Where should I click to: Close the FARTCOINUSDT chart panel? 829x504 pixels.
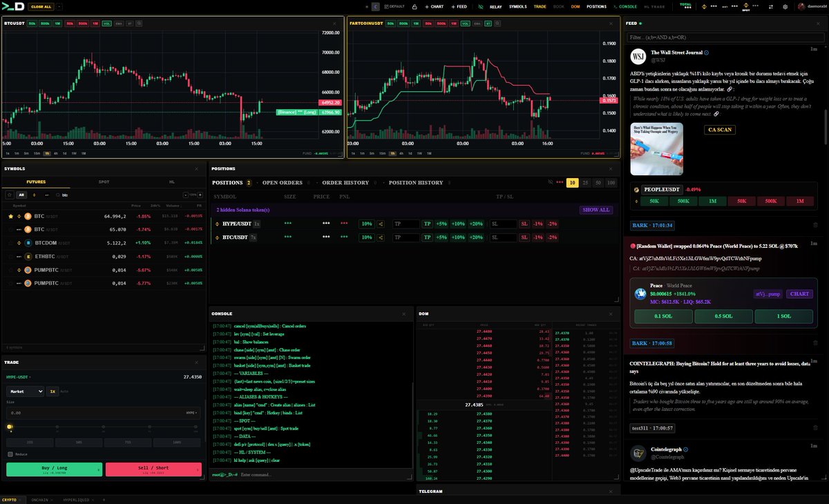coord(611,23)
